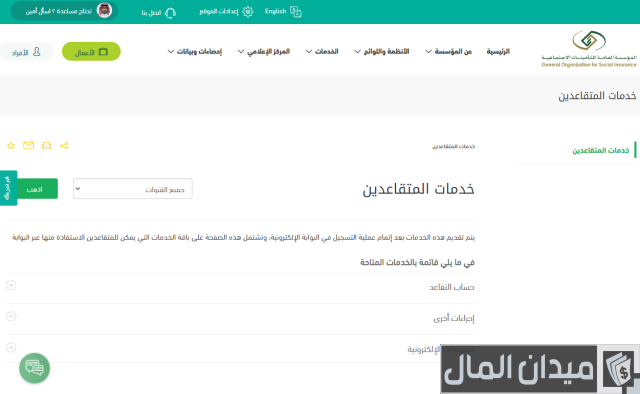Image resolution: width=640 pixels, height=394 pixels.
Task: Click the Amin assistant avatar
Action: (104, 11)
